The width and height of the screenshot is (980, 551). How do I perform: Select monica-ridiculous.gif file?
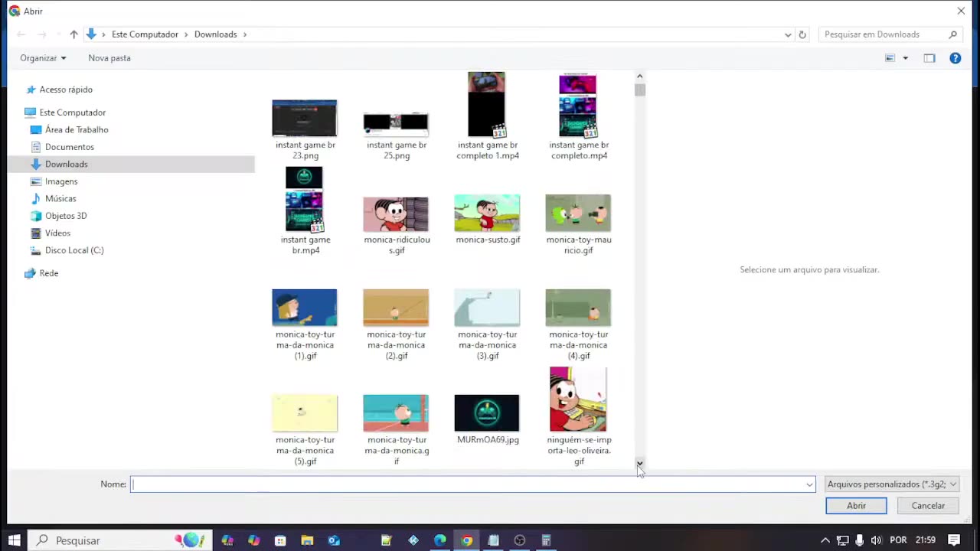(x=396, y=225)
